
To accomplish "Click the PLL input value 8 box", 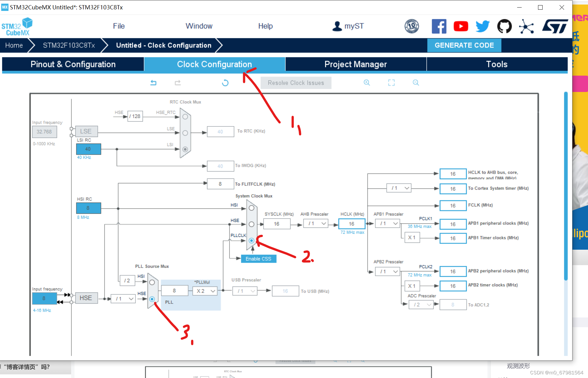I will 174,291.
